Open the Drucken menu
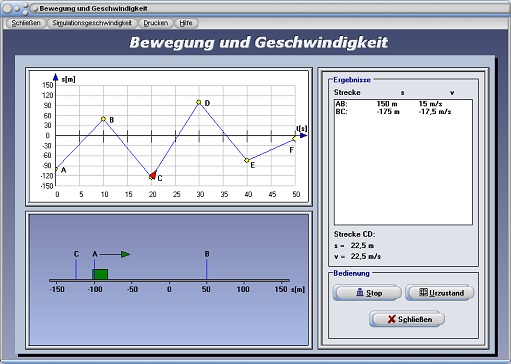511x364 pixels. (156, 23)
